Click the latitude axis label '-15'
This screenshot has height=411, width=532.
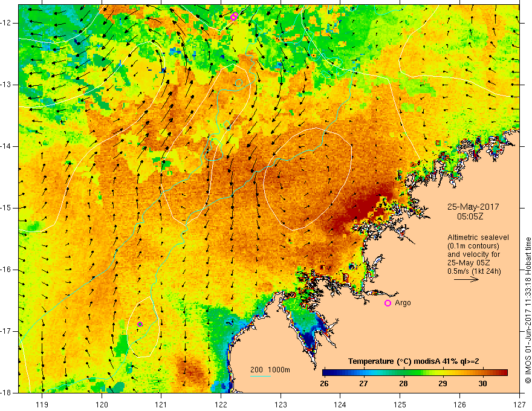(x=6, y=208)
